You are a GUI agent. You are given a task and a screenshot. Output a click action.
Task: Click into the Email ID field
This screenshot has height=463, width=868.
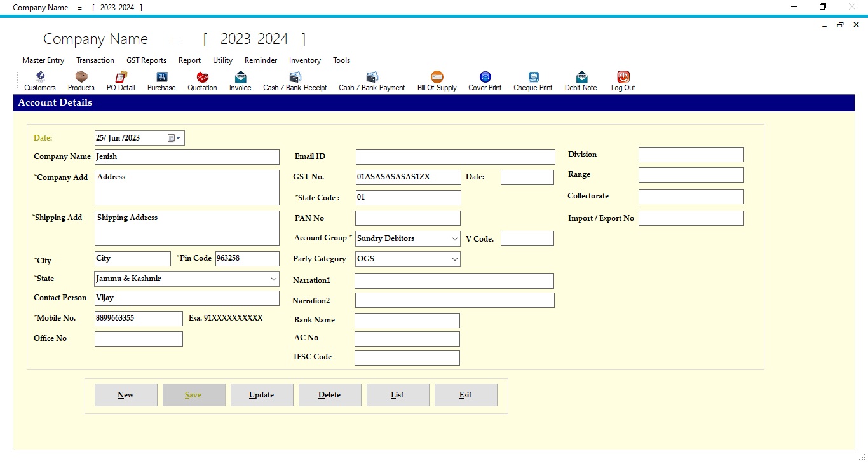coord(456,157)
